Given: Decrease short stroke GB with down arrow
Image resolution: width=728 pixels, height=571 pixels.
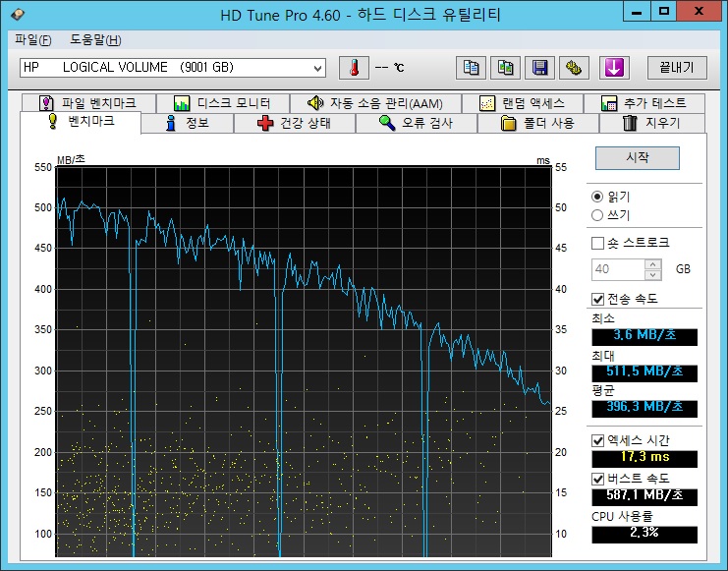Looking at the screenshot, I should pos(652,274).
